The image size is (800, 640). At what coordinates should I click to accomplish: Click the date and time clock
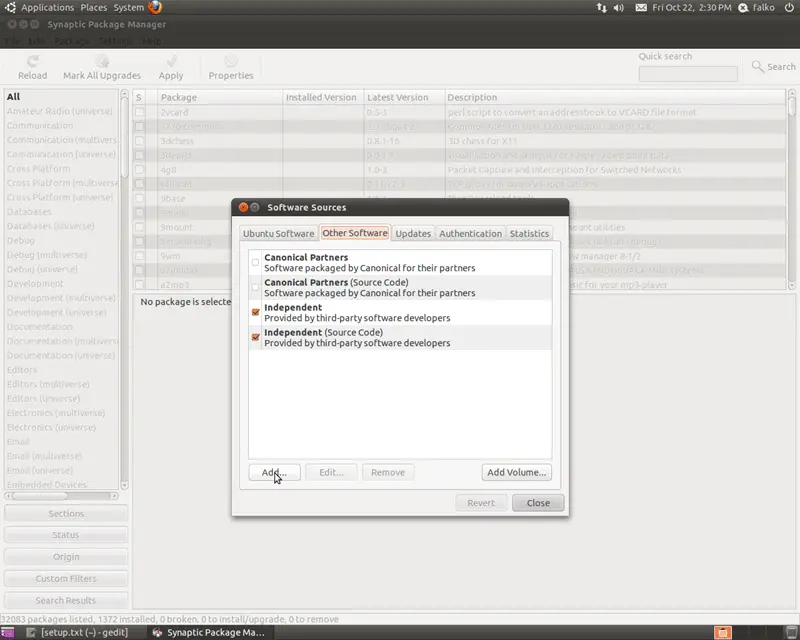692,8
